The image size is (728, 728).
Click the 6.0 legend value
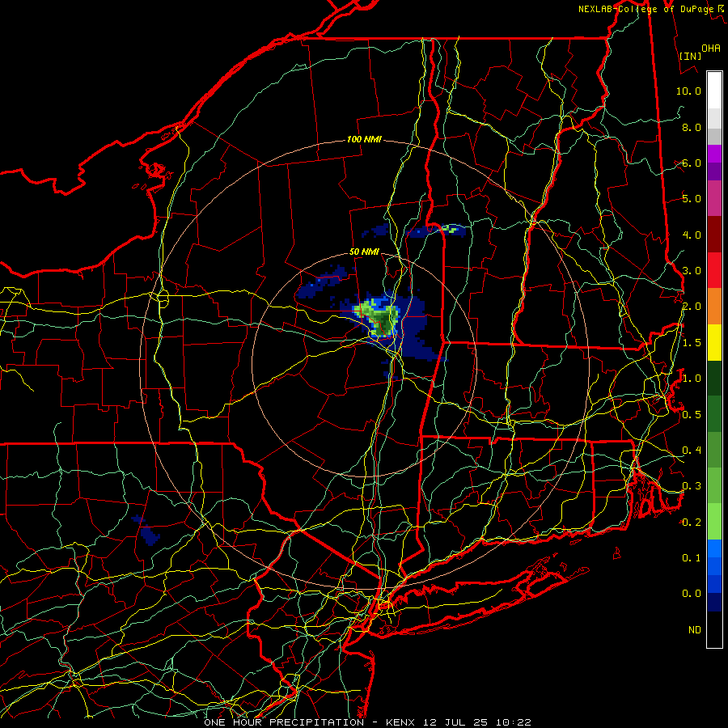692,163
